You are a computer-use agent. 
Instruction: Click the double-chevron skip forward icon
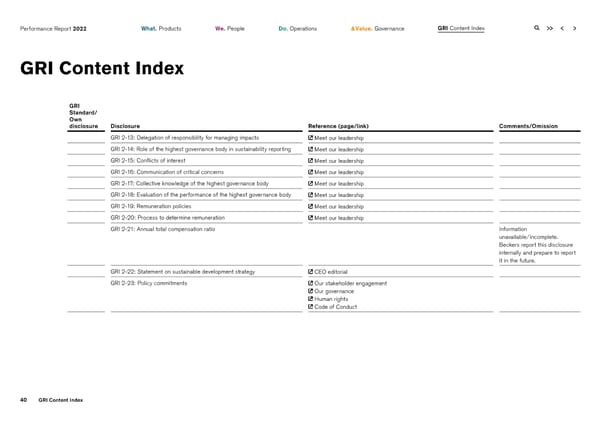pos(549,28)
